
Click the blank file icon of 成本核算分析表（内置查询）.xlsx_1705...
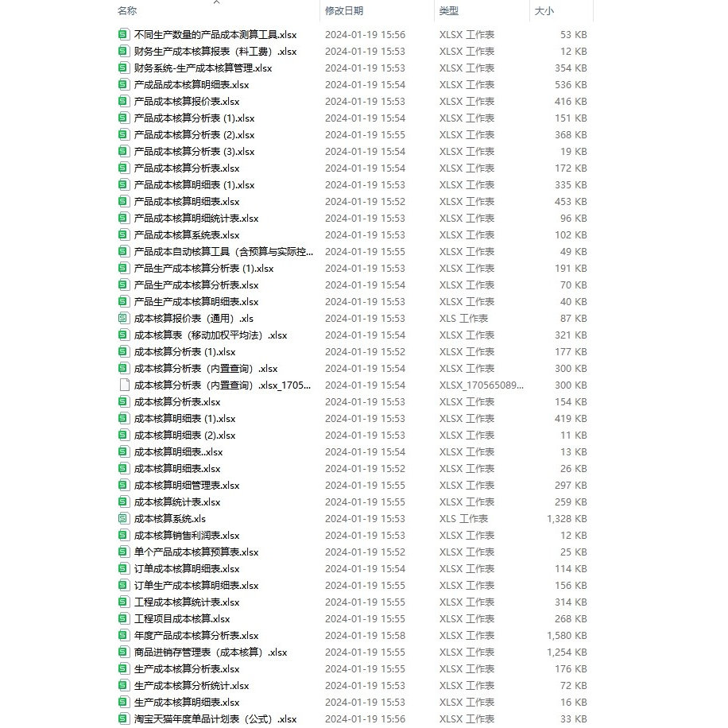124,385
